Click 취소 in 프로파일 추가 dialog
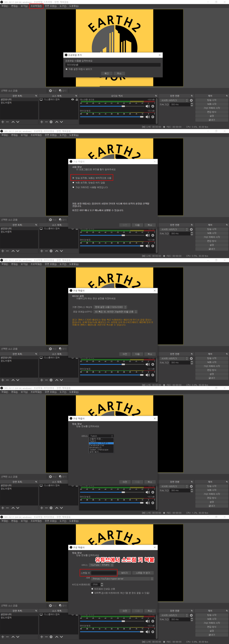Screen dimensions: 229x644 coord(119,73)
